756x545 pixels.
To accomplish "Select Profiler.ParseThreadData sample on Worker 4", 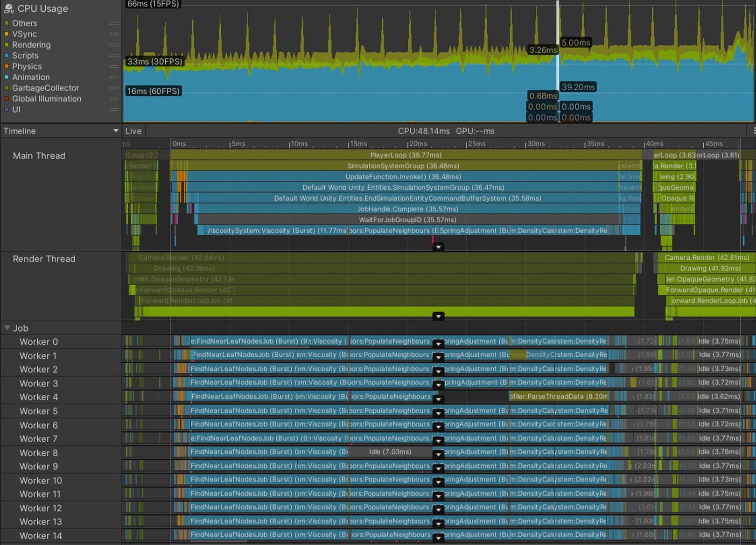I will [x=558, y=396].
